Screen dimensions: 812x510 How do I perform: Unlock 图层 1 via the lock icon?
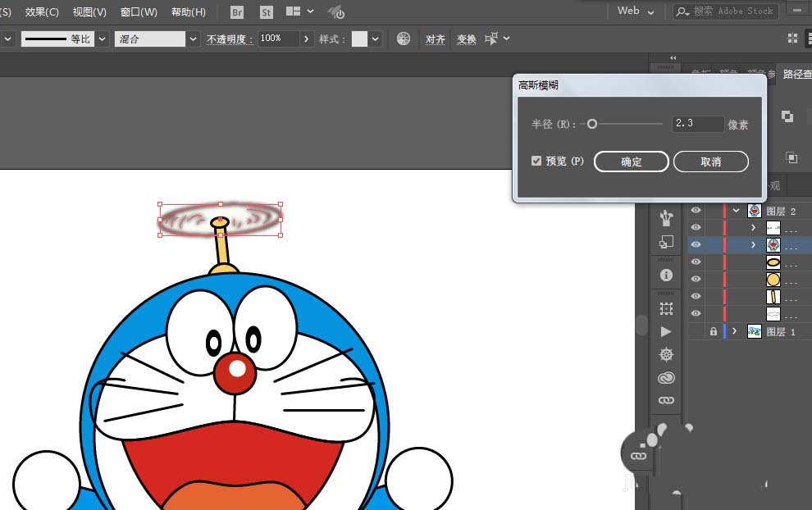coord(713,331)
